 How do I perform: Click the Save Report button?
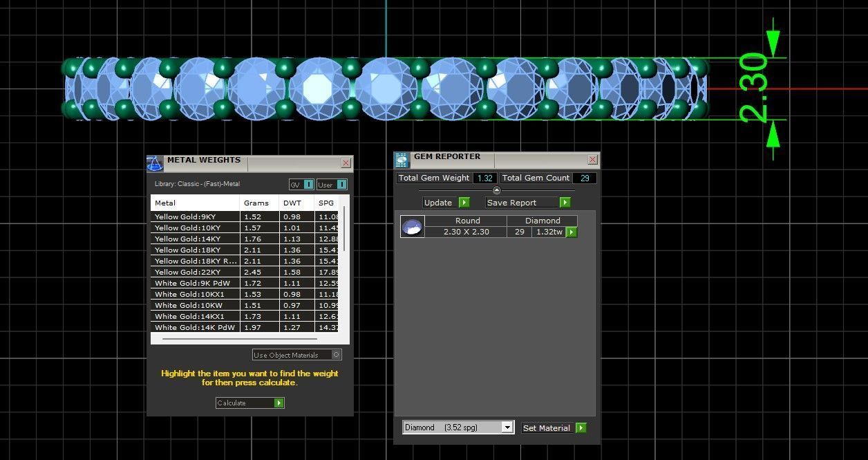click(528, 203)
